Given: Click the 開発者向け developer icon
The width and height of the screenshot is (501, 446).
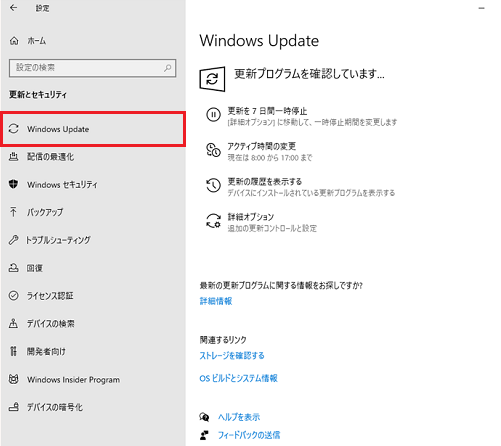Looking at the screenshot, I should pos(13,351).
